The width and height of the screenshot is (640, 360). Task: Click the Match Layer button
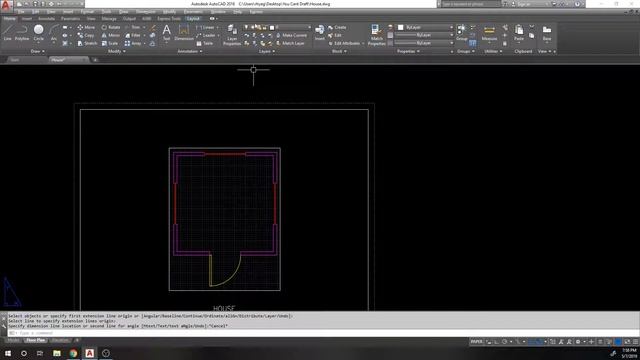(x=290, y=43)
